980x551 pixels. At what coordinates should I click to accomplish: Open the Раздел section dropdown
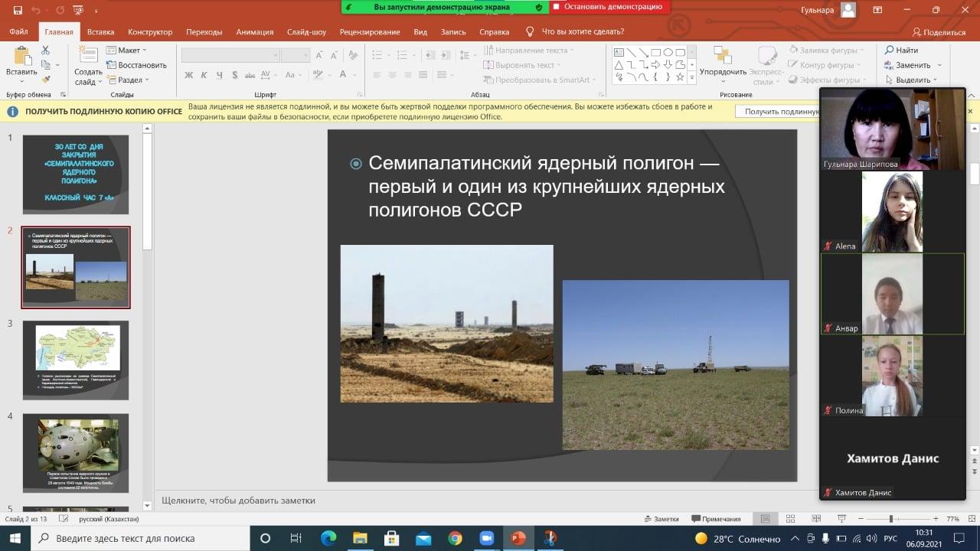(x=129, y=80)
